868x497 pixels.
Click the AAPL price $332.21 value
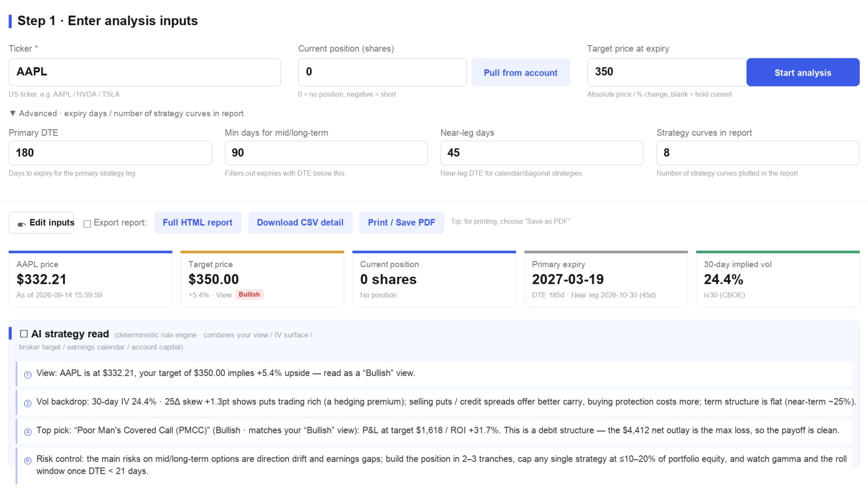pyautogui.click(x=42, y=280)
